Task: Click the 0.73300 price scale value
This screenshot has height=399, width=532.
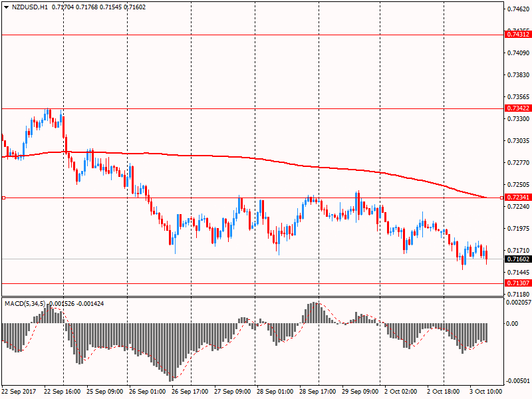Action: pyautogui.click(x=518, y=119)
